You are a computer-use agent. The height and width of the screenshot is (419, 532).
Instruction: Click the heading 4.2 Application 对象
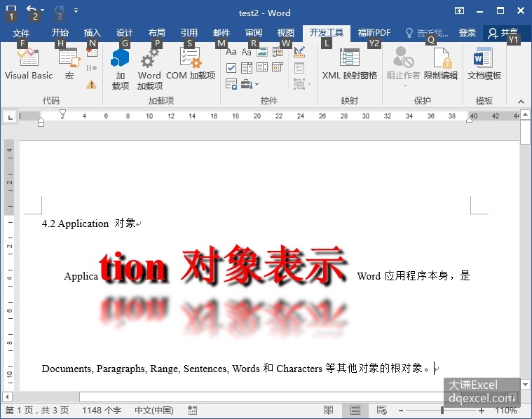[88, 224]
